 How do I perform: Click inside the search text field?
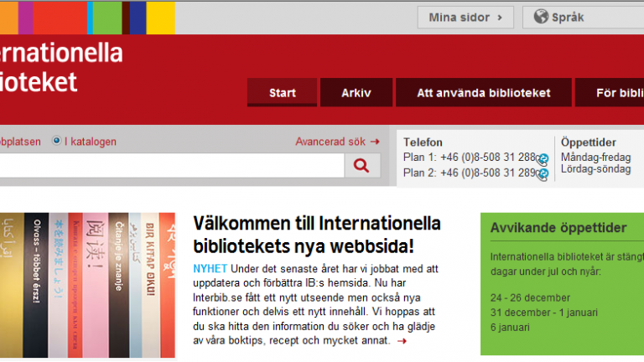pos(172,165)
